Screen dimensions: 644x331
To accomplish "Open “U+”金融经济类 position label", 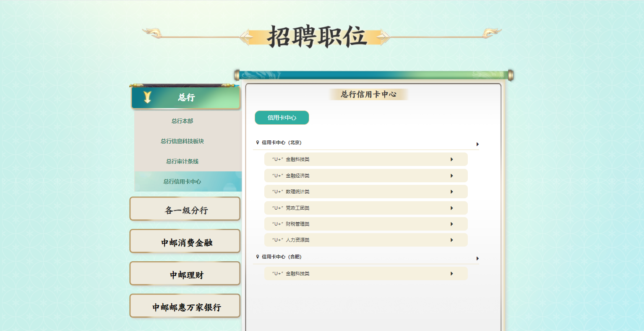I will [x=291, y=176].
